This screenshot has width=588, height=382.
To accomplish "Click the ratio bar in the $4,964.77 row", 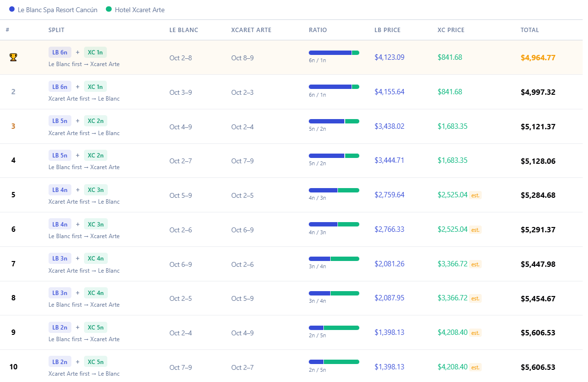I will (x=334, y=52).
